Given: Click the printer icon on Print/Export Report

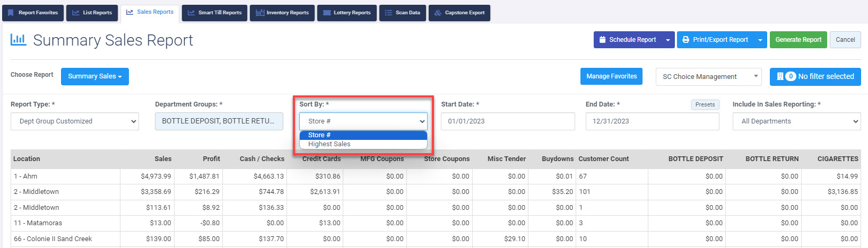Looking at the screenshot, I should coord(685,40).
